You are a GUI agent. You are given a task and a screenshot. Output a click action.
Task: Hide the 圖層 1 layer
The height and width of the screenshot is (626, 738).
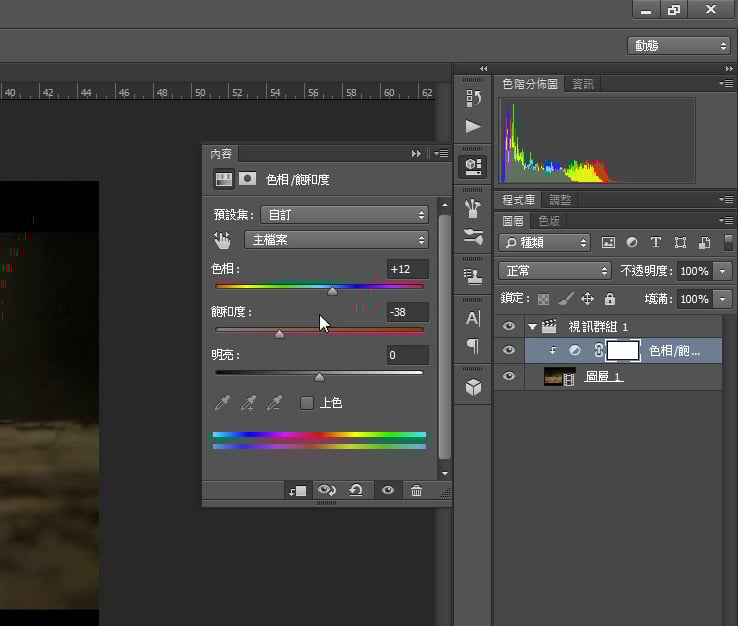point(509,377)
